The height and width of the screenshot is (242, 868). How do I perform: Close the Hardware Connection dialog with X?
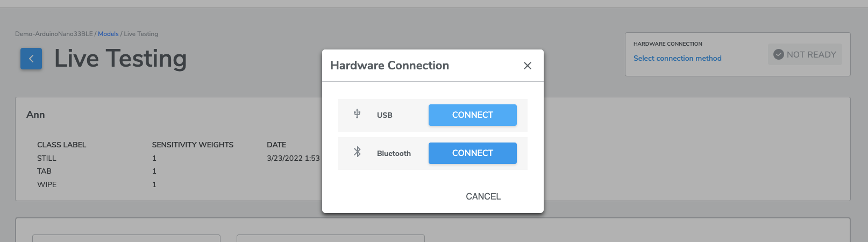pyautogui.click(x=527, y=66)
